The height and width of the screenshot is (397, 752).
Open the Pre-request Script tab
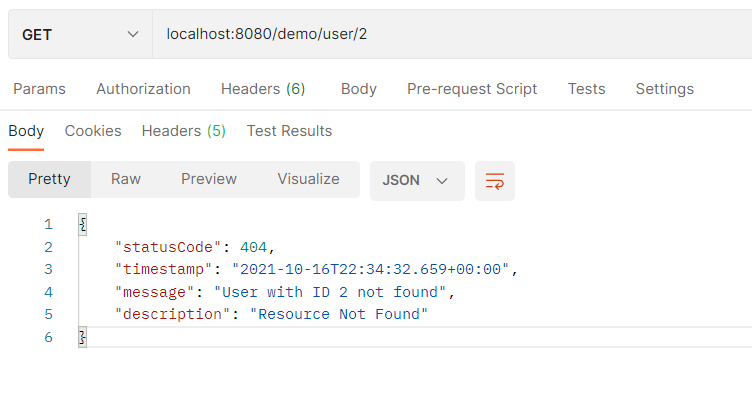472,89
